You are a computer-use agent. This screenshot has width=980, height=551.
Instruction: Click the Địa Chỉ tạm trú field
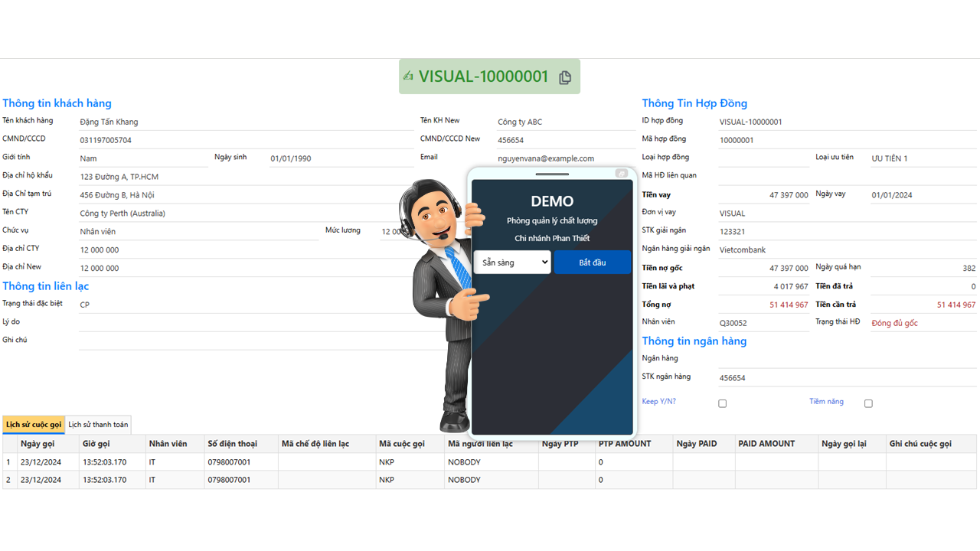pyautogui.click(x=247, y=195)
